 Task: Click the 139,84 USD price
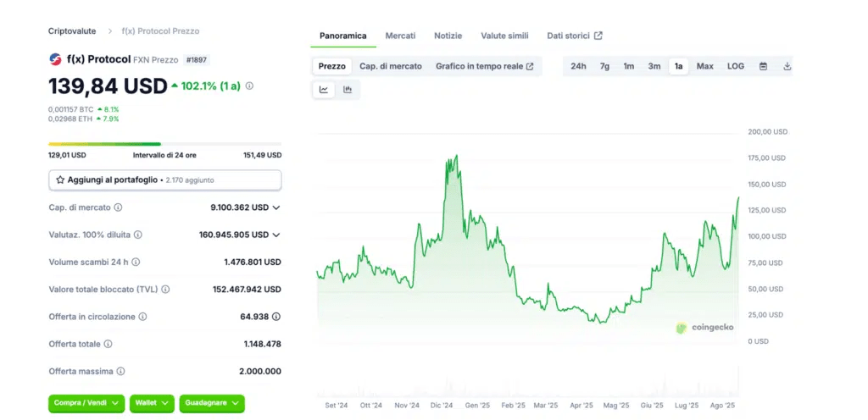108,86
